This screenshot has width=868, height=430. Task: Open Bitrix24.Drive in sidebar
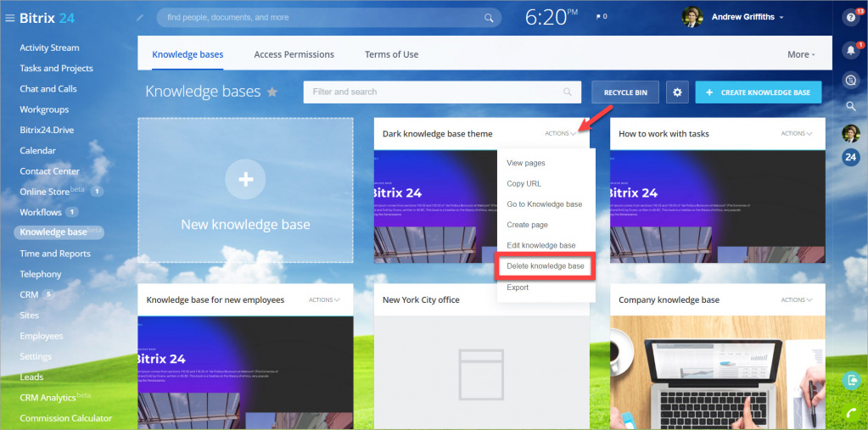[x=47, y=130]
